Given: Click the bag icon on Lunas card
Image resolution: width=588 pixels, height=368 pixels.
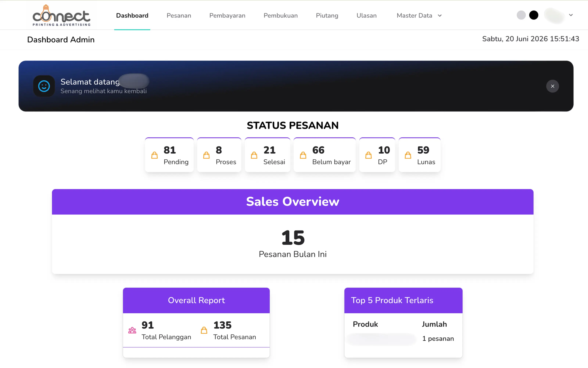Looking at the screenshot, I should click(x=408, y=155).
